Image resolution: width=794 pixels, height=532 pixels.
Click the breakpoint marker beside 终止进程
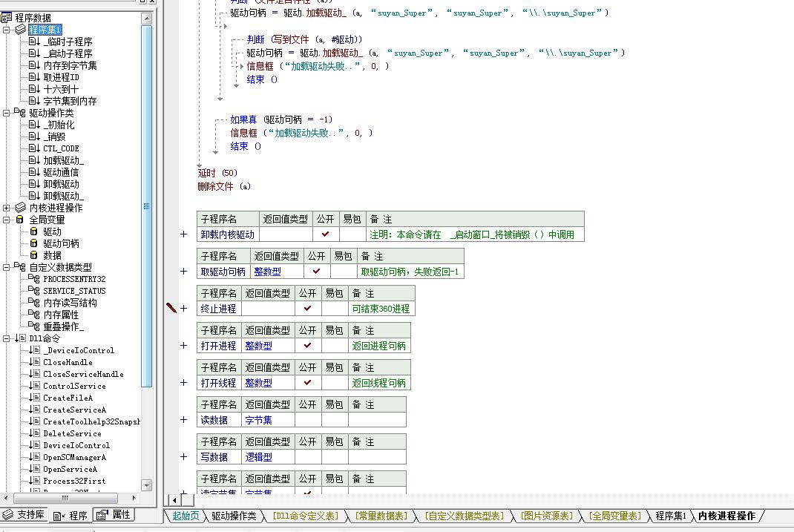point(171,307)
